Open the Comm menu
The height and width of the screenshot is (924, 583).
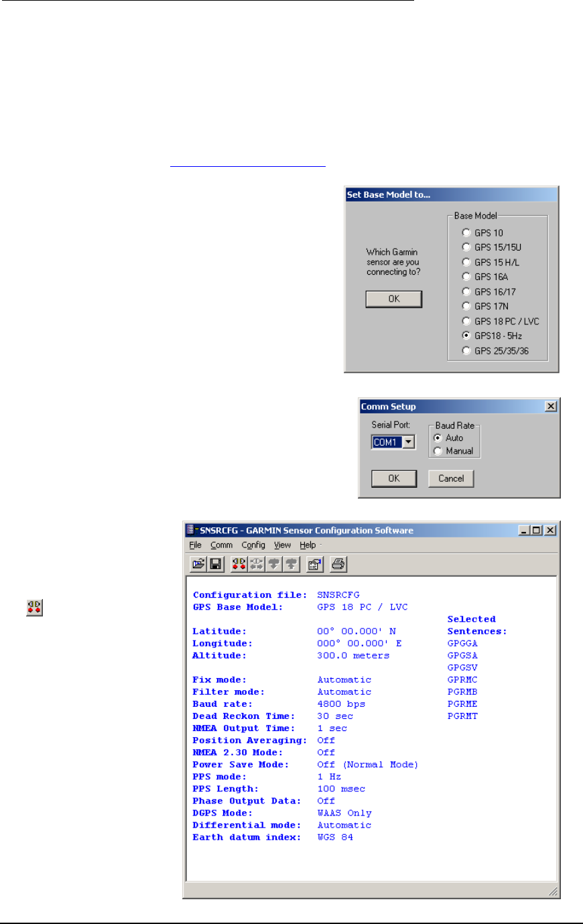tap(221, 545)
